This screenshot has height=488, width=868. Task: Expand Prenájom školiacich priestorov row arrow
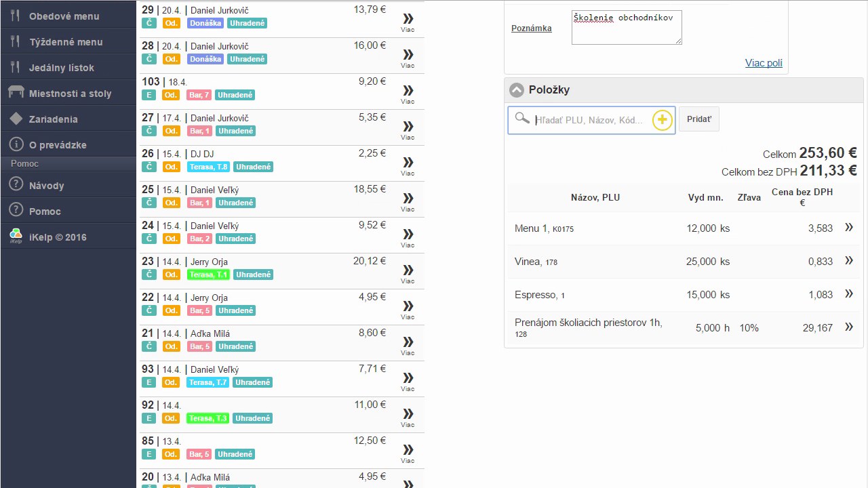pos(849,327)
